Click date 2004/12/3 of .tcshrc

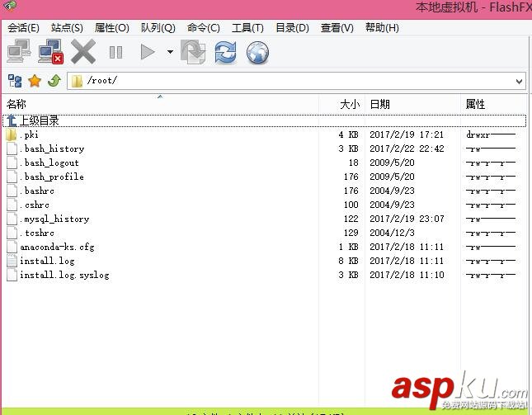pyautogui.click(x=392, y=233)
